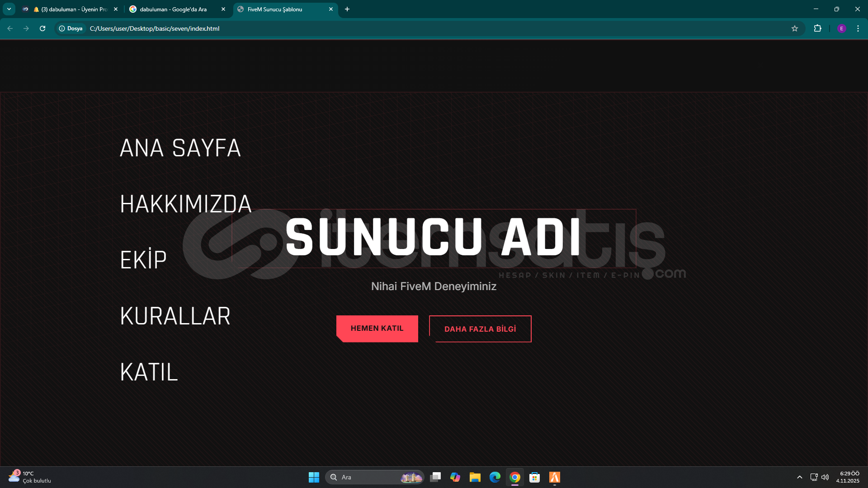Image resolution: width=868 pixels, height=488 pixels.
Task: Bookmark page with star icon
Action: click(x=794, y=28)
